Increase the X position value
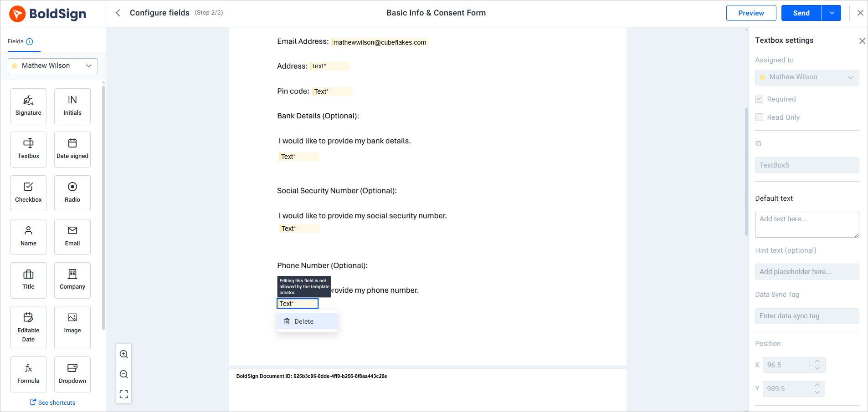This screenshot has width=868, height=412. (817, 361)
